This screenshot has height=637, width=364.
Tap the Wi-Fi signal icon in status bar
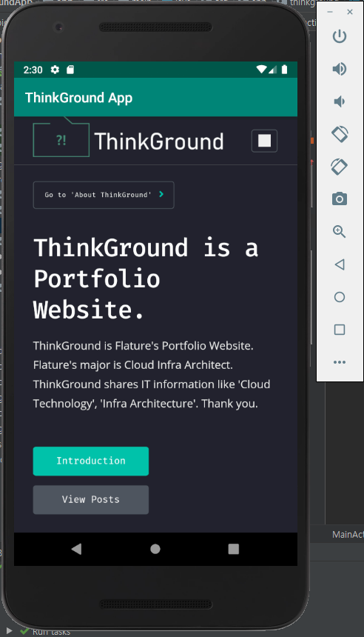click(x=261, y=70)
